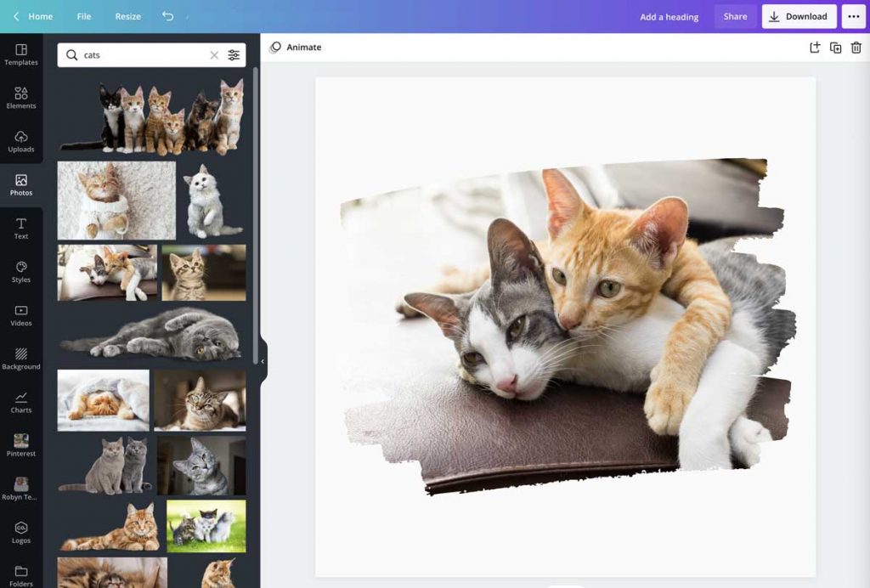Image resolution: width=870 pixels, height=588 pixels.
Task: Open the more options menu
Action: point(856,16)
